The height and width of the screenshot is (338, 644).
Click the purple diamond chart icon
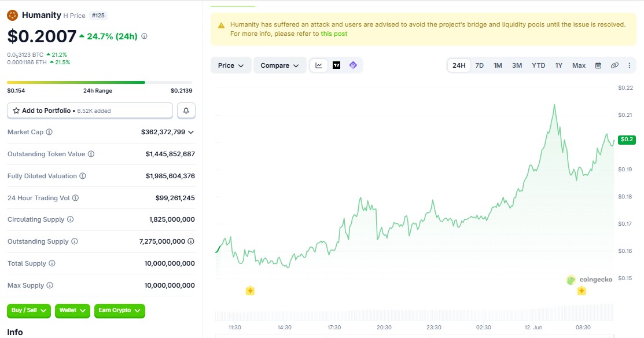pyautogui.click(x=353, y=65)
